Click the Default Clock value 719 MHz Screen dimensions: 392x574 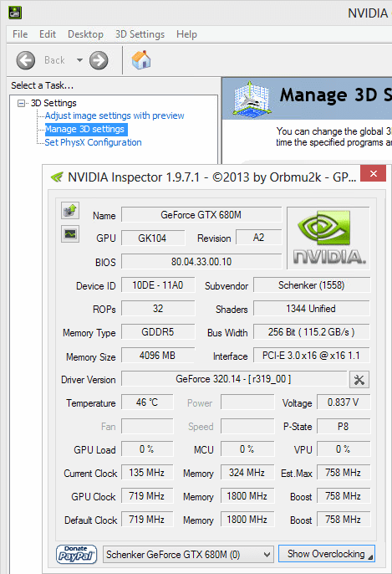coord(147,520)
